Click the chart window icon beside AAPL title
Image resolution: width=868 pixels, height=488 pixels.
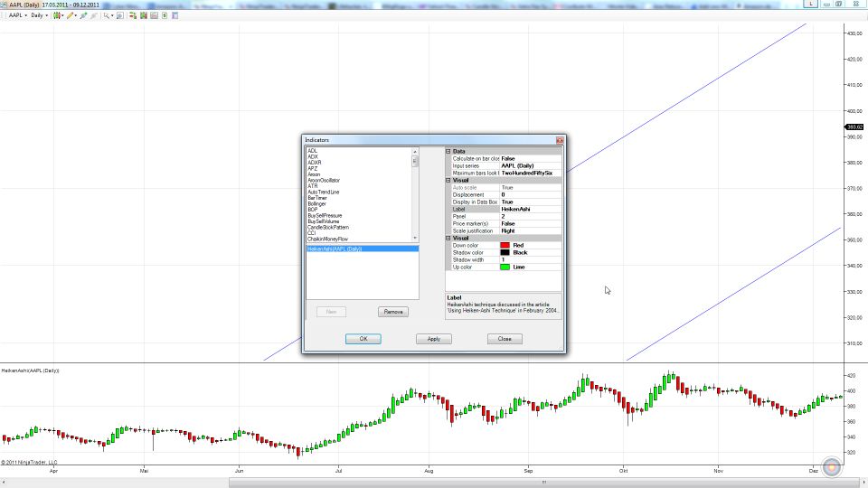(x=4, y=5)
